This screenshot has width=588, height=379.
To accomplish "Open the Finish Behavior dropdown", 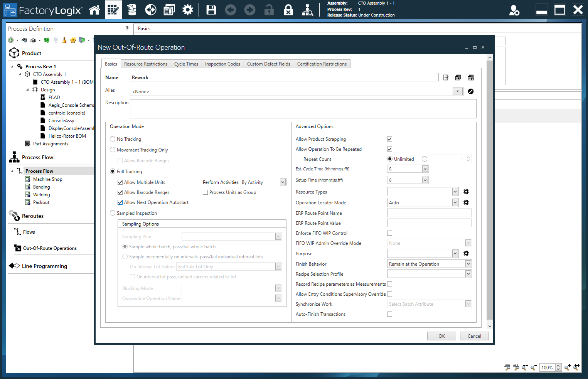I will coord(468,264).
